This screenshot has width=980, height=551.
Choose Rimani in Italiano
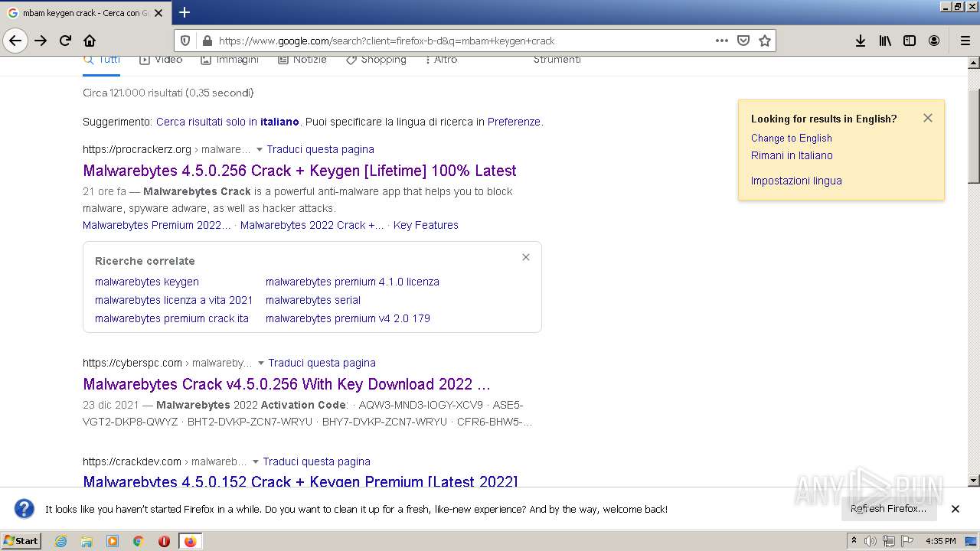pos(792,155)
